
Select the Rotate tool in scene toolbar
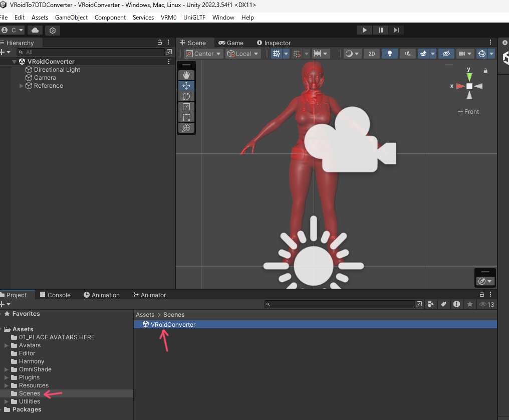tap(186, 96)
